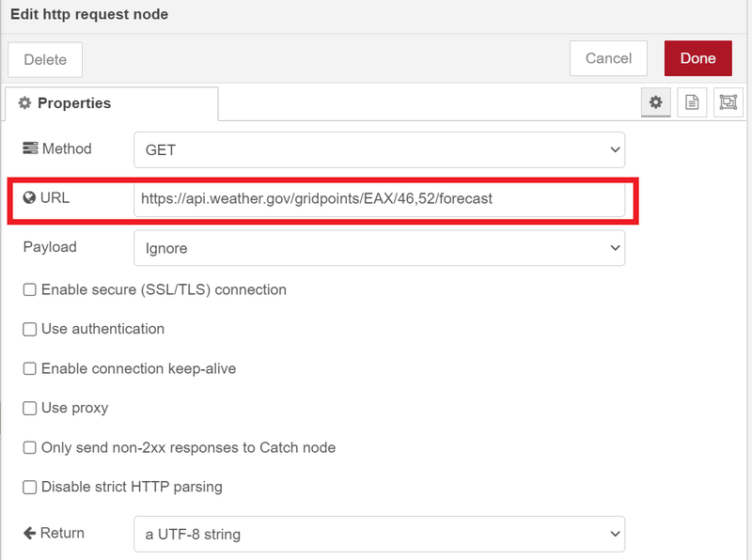Click the Done button
The height and width of the screenshot is (560, 752).
point(697,57)
